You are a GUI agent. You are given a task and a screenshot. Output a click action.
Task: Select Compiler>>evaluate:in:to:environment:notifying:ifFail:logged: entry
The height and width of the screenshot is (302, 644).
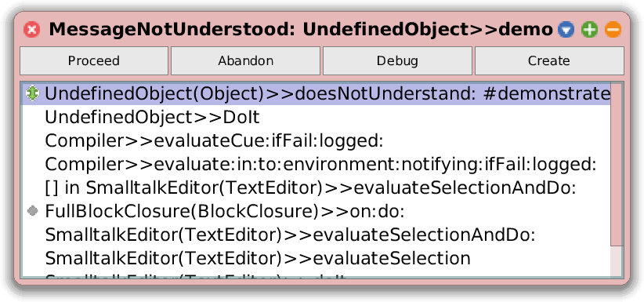316,164
